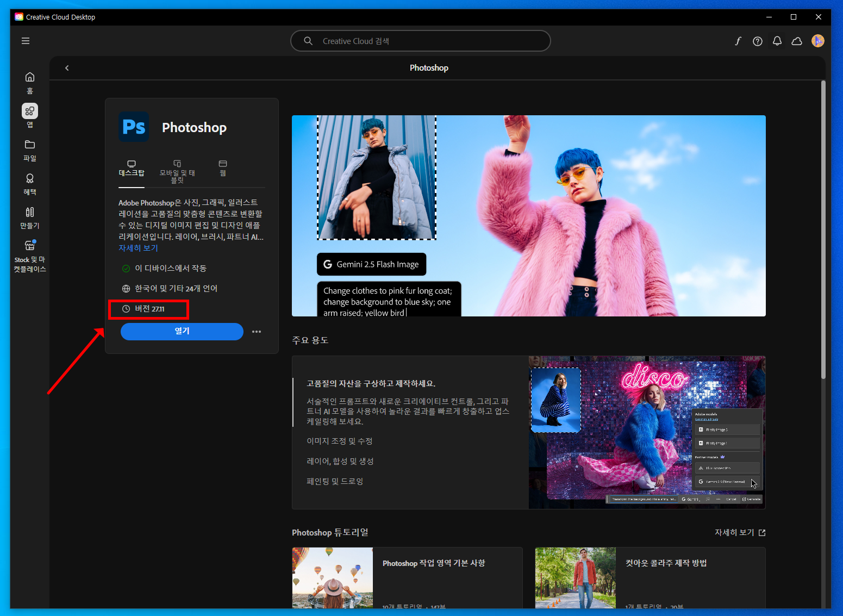
Task: Click the disco feature image
Action: click(x=647, y=433)
